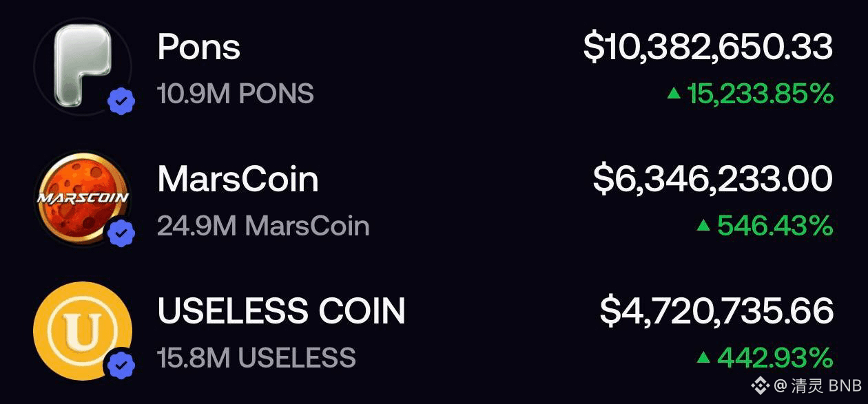The height and width of the screenshot is (404, 868).
Task: Select the $4,720,735.66 USELESS value
Action: [x=716, y=312]
